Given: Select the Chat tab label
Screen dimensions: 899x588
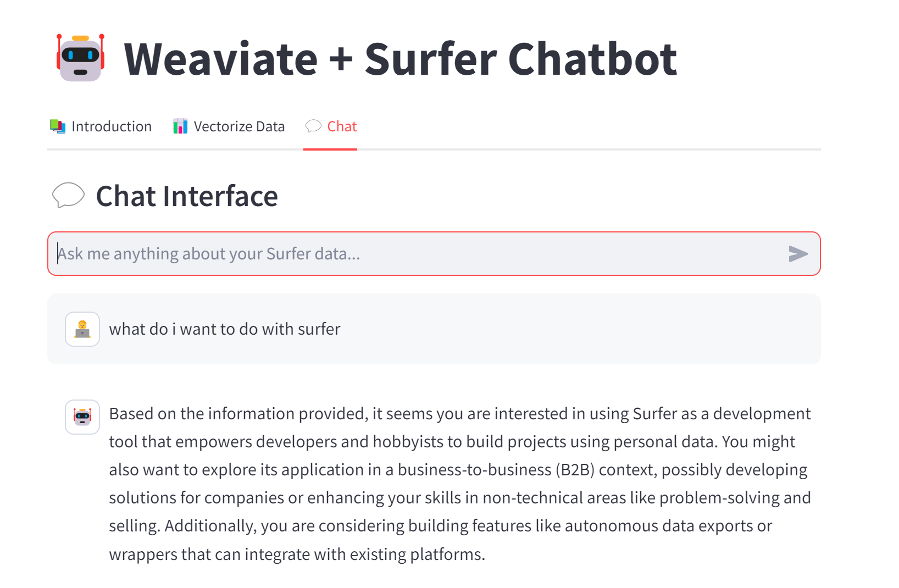Looking at the screenshot, I should [x=342, y=126].
